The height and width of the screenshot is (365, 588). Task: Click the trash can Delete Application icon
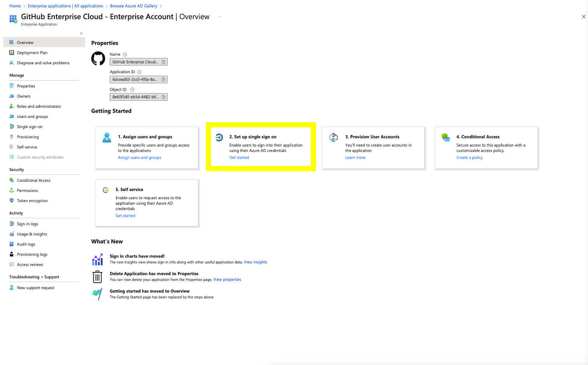(97, 277)
